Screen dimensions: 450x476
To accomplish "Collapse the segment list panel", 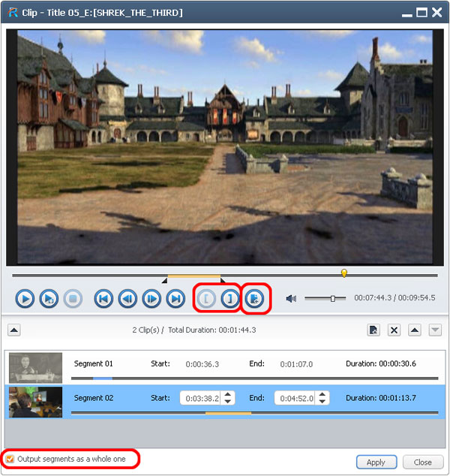I will [x=14, y=330].
